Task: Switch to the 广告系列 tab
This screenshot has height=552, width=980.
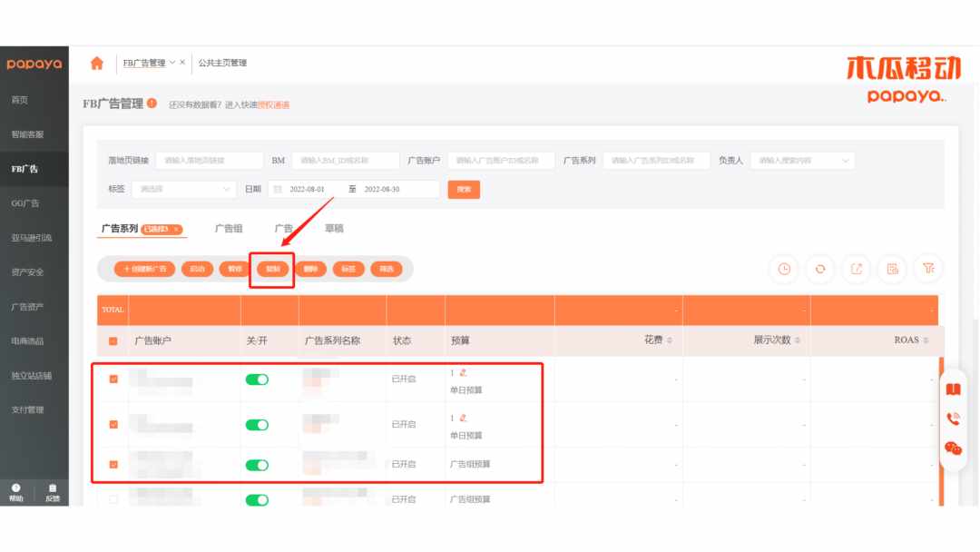Action: point(120,229)
